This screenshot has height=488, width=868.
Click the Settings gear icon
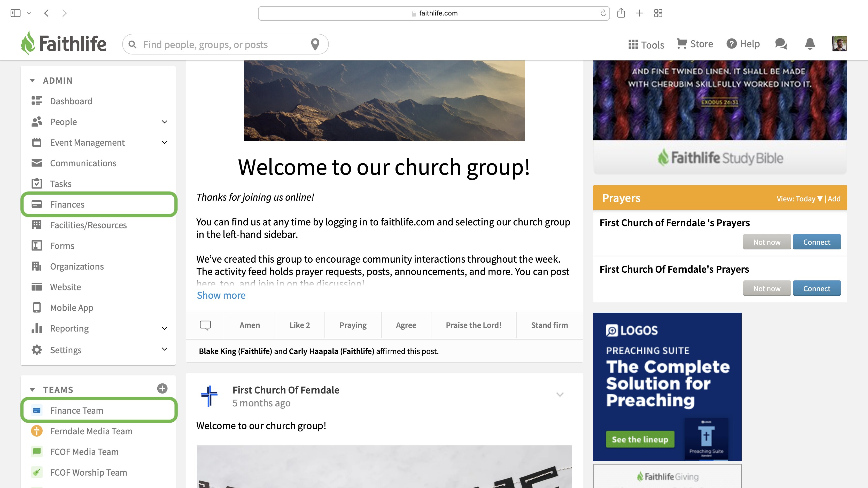(37, 350)
